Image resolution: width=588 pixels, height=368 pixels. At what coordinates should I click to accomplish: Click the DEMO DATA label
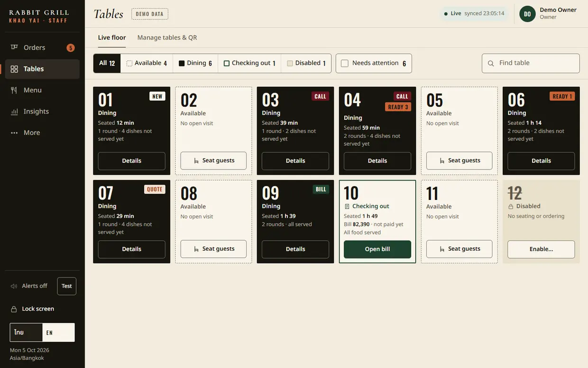coord(150,14)
